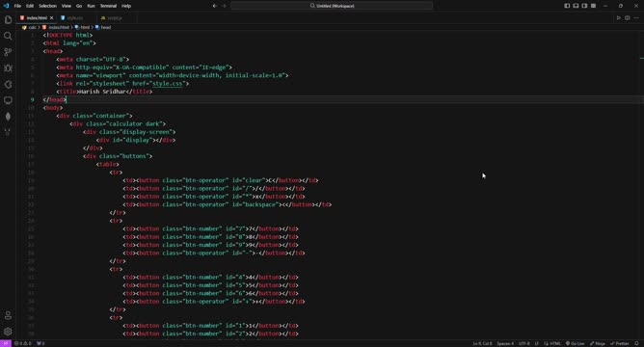This screenshot has width=644, height=347.
Task: Click the Split Editor icon
Action: coord(628,18)
